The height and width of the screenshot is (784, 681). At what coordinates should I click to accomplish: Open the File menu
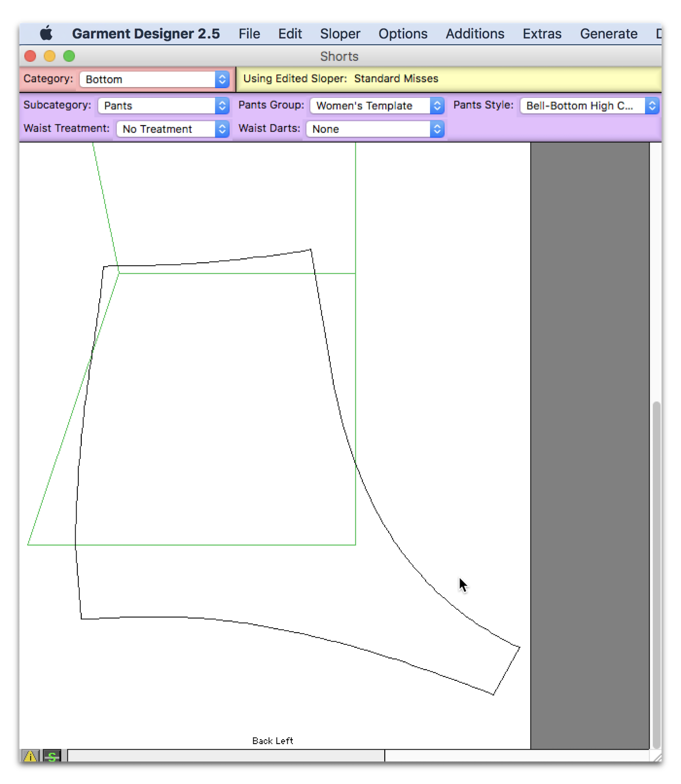[x=249, y=34]
